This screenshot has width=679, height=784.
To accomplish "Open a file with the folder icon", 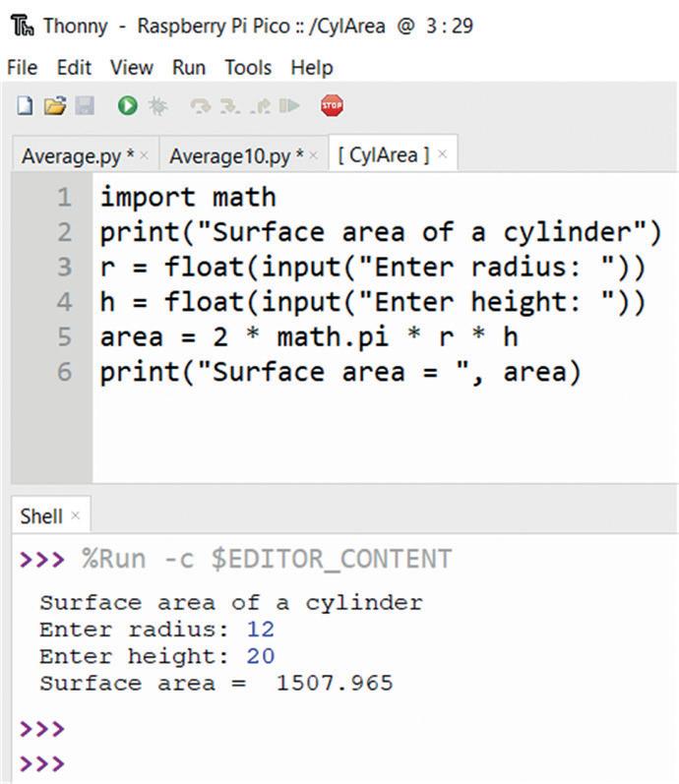I will [55, 106].
